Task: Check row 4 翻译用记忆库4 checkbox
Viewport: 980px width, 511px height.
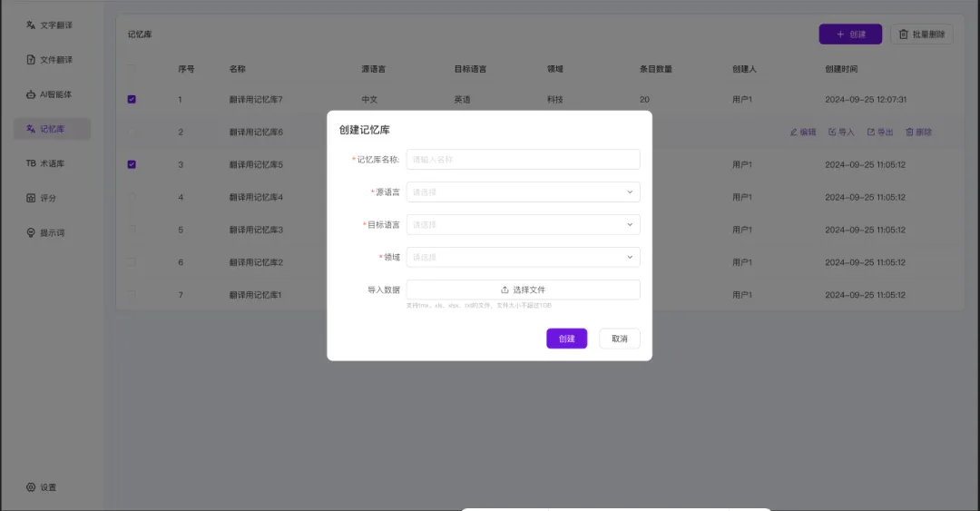Action: click(132, 197)
